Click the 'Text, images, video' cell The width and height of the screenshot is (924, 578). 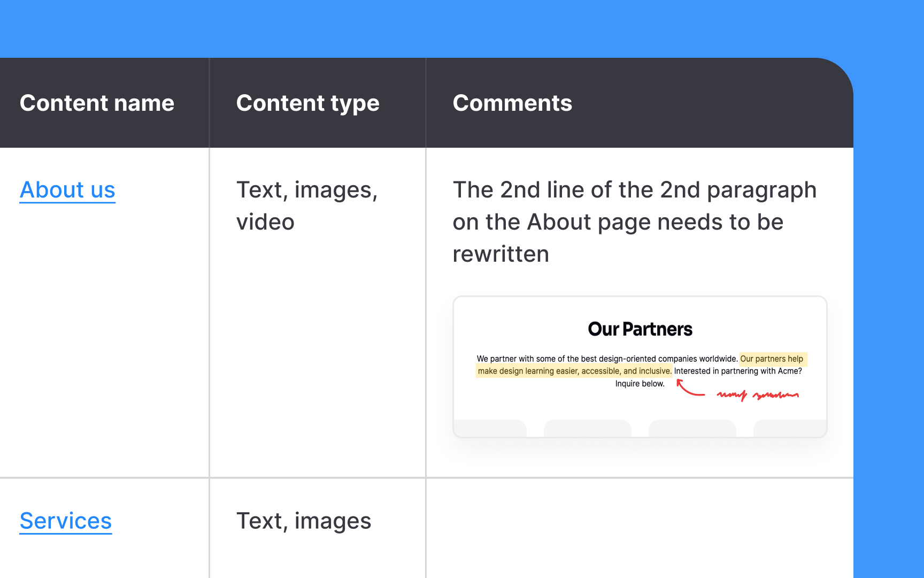pos(308,206)
